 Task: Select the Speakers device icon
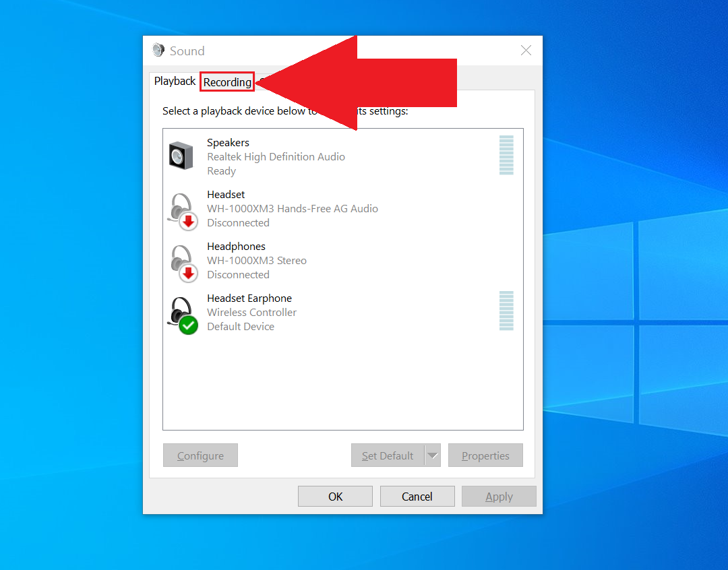tap(180, 156)
